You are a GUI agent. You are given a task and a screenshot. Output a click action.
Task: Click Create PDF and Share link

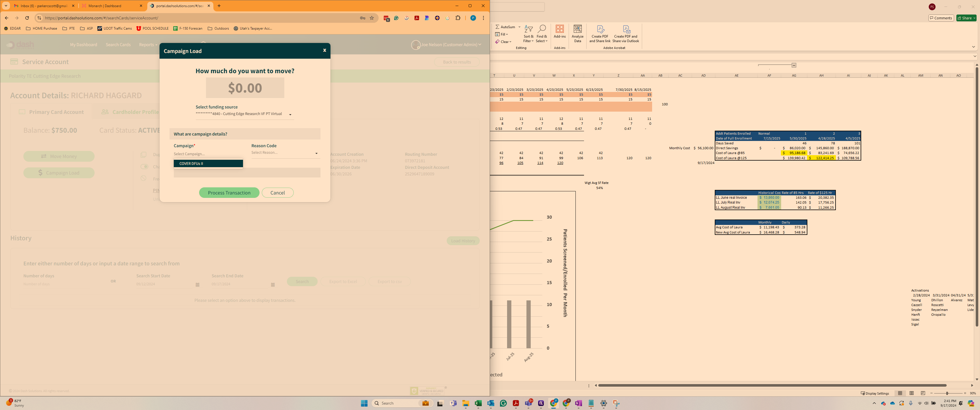(600, 34)
